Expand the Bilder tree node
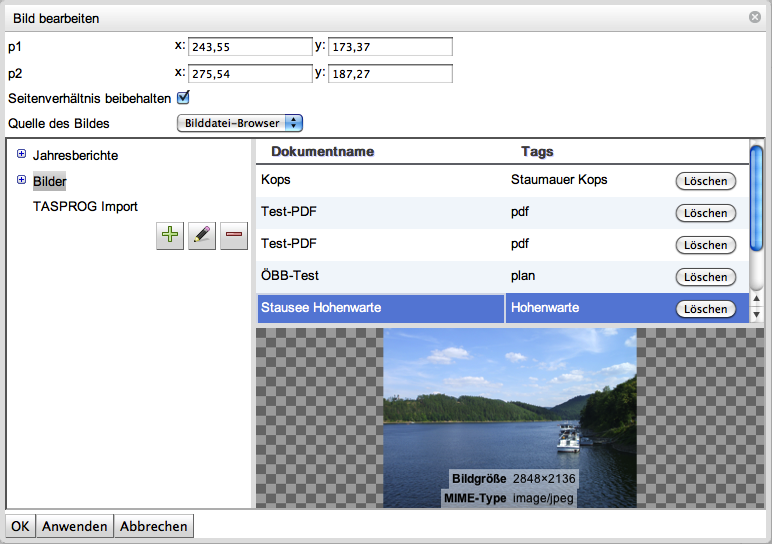The height and width of the screenshot is (544, 772). (22, 180)
